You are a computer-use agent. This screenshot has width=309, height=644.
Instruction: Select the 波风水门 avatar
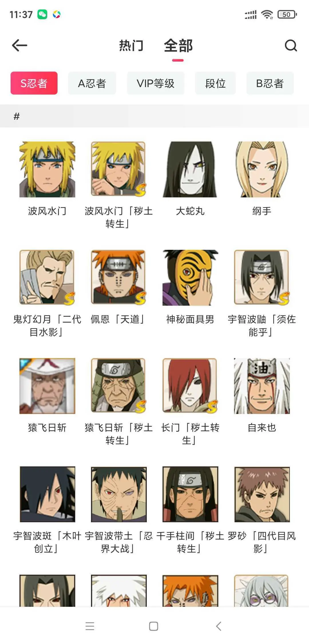point(47,169)
